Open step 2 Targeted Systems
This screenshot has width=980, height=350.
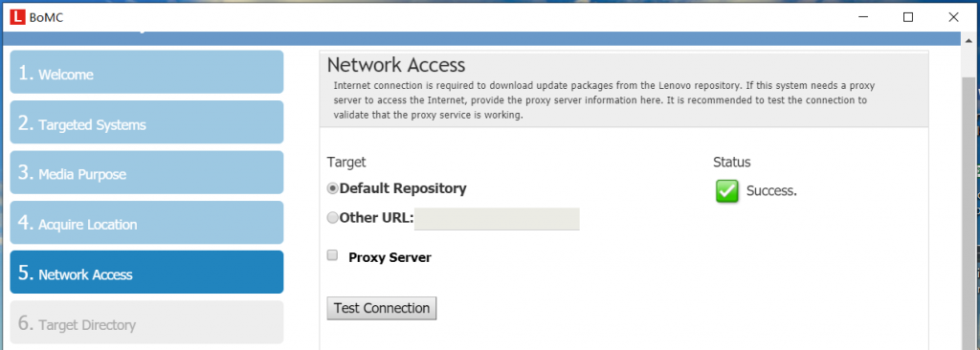[146, 121]
